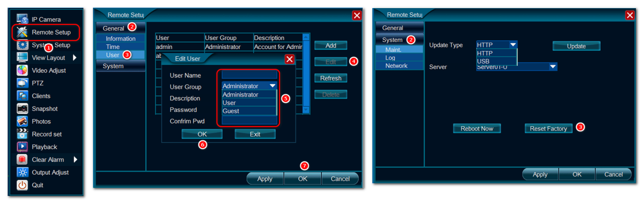Screen dimensions: 644x204
Task: Launch the Playback icon
Action: tap(22, 147)
